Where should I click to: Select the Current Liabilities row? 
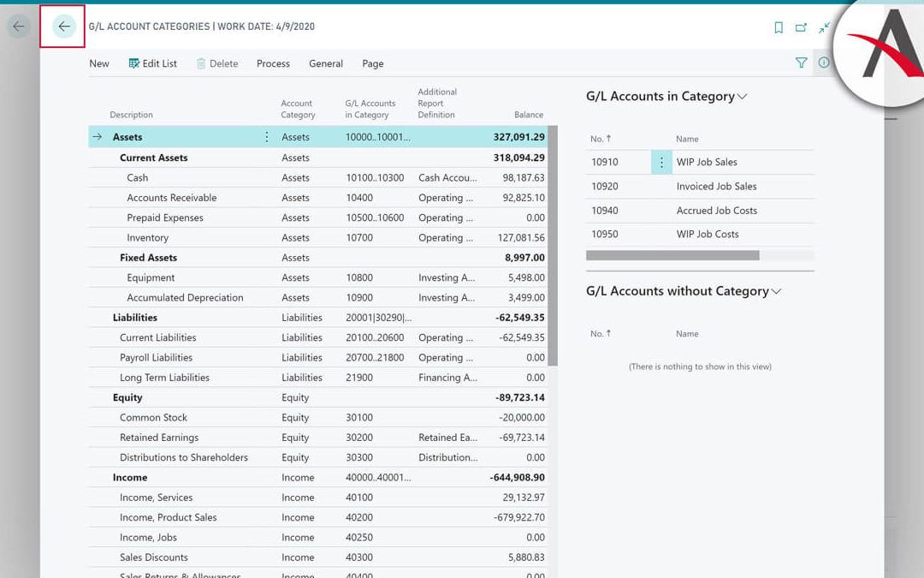[x=317, y=337]
